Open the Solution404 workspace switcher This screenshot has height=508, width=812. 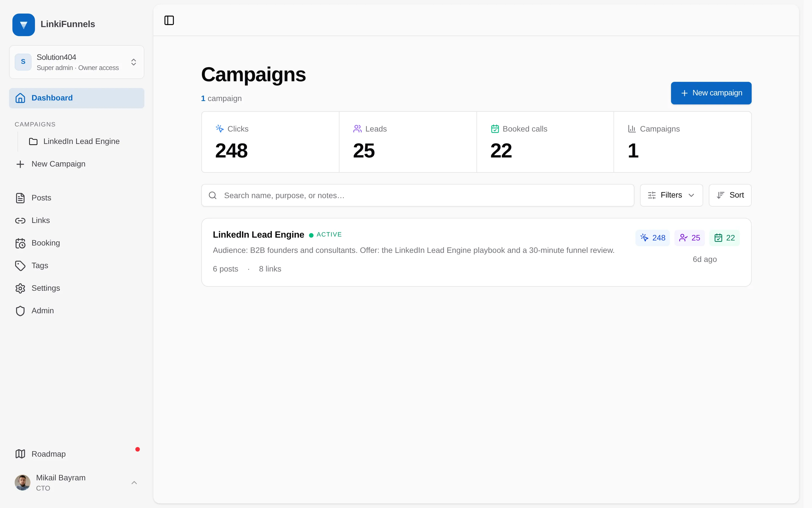76,62
